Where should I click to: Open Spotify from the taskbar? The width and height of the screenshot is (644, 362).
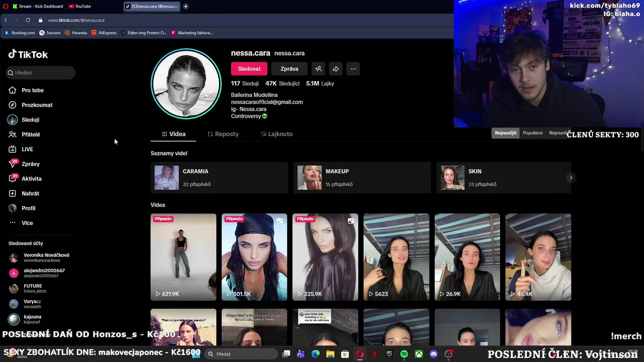[404, 354]
